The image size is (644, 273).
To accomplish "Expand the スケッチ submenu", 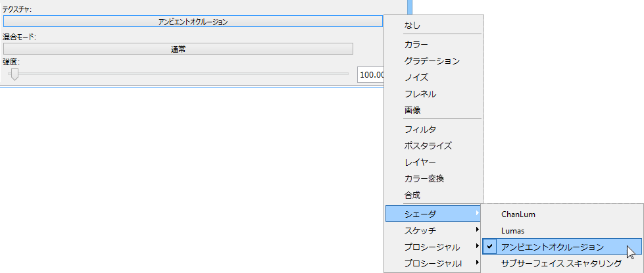I will (x=433, y=230).
